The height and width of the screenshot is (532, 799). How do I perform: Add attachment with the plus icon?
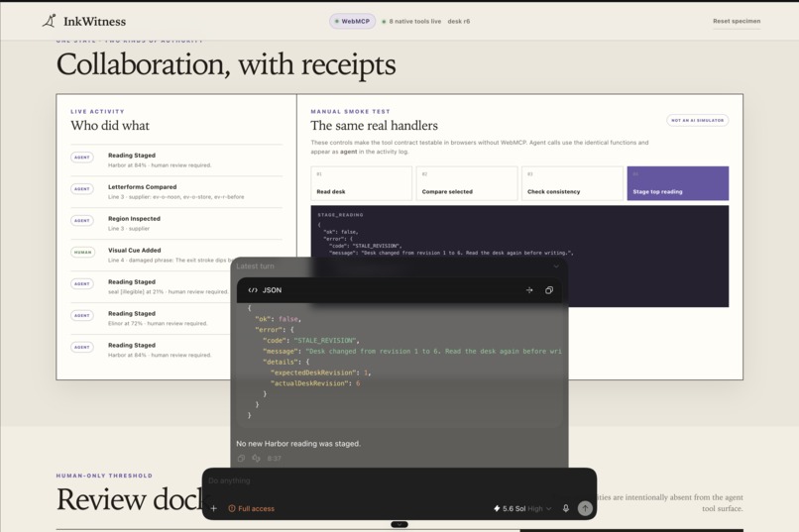point(214,508)
